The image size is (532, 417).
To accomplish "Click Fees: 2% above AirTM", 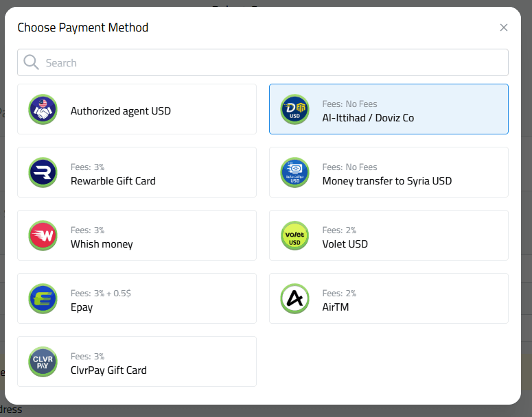I will pos(339,294).
